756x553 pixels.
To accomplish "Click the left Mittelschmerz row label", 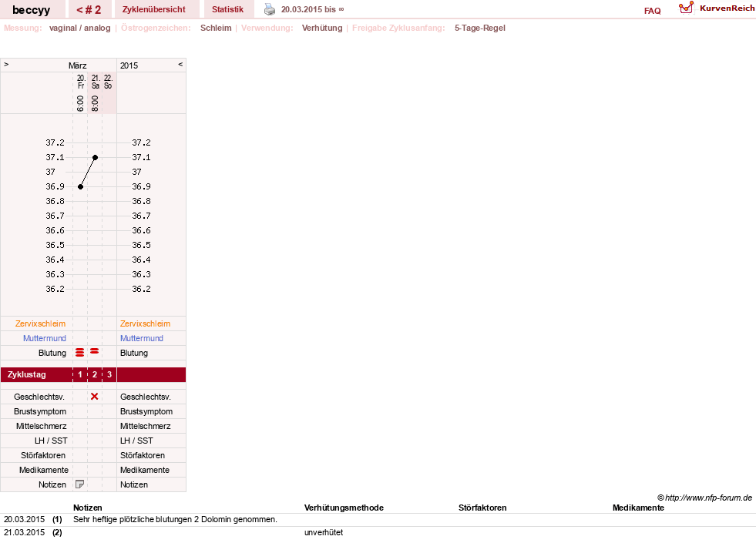I will pos(42,426).
